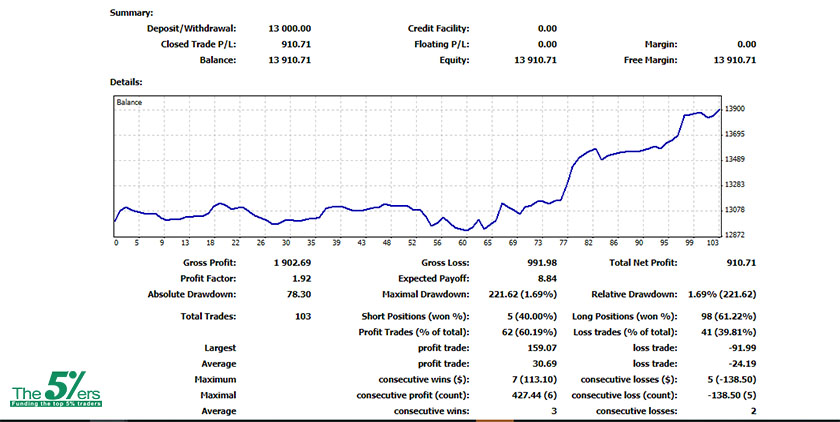This screenshot has width=840, height=422.
Task: Select the Details section heading
Action: [x=126, y=81]
